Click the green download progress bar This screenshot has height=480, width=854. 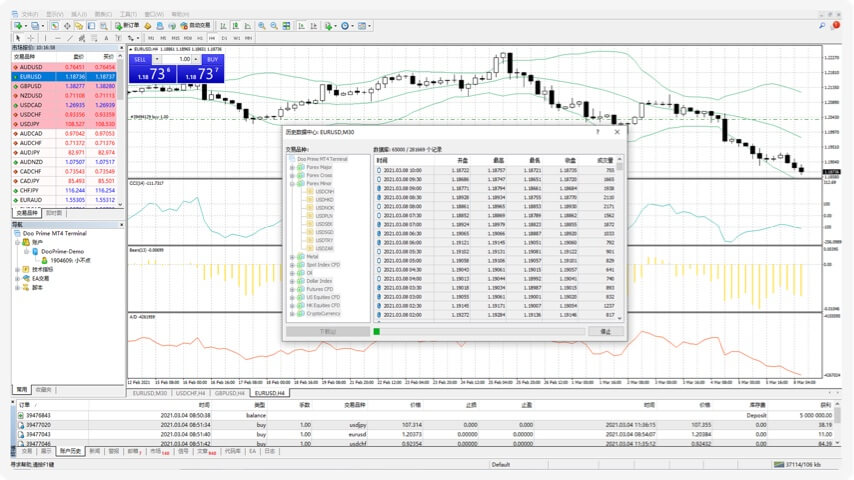(x=377, y=330)
